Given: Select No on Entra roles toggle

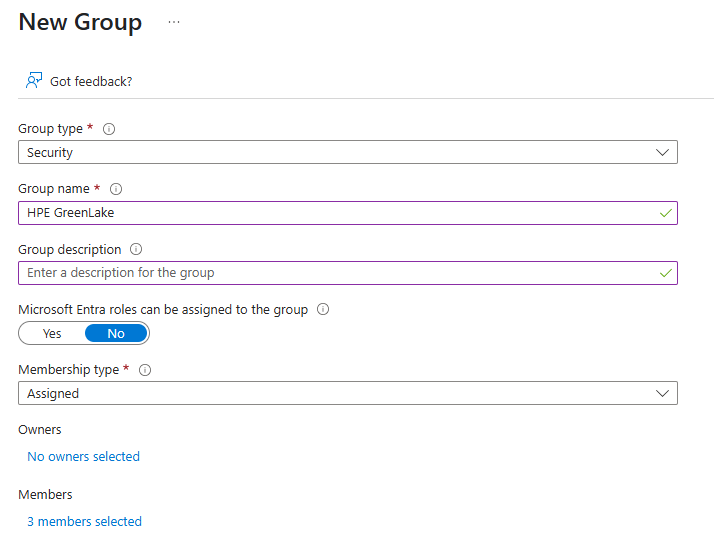Looking at the screenshot, I should (116, 333).
